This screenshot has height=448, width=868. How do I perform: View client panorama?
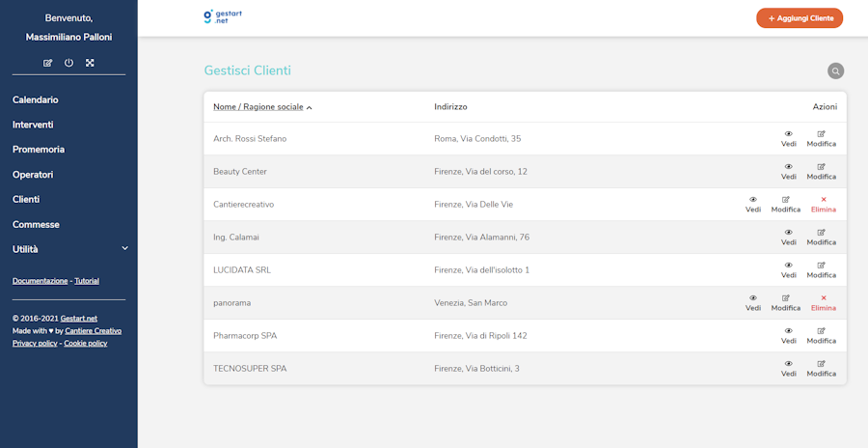click(x=753, y=303)
